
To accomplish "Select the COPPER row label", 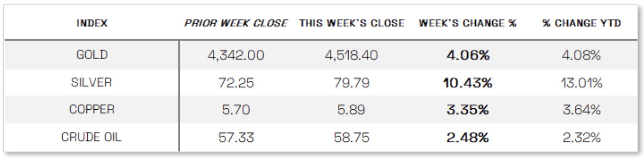I will coord(92,110).
